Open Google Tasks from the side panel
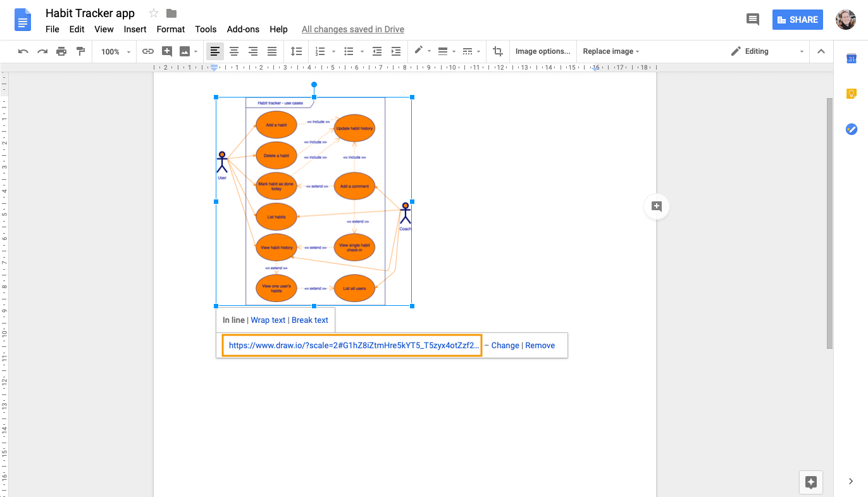Screen dimensions: 868x497 851,129
